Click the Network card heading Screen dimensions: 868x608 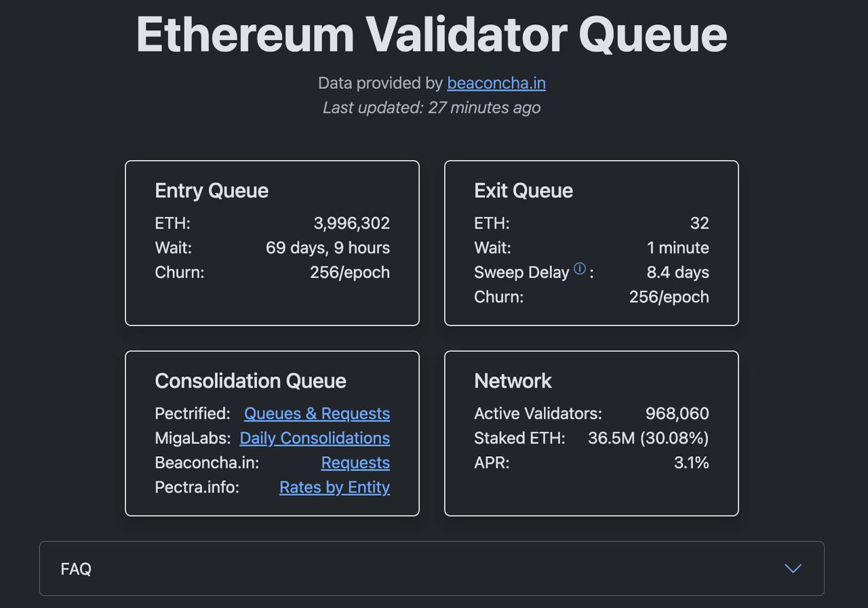[x=513, y=381]
